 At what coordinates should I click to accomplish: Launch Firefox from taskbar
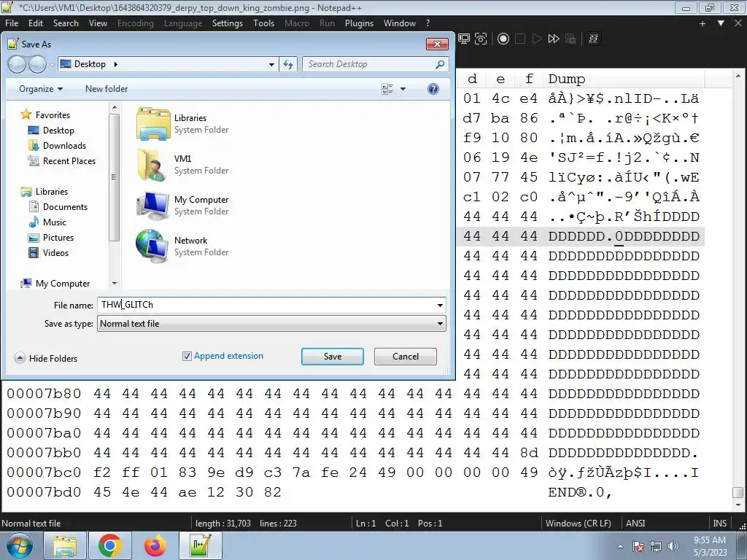point(155,545)
